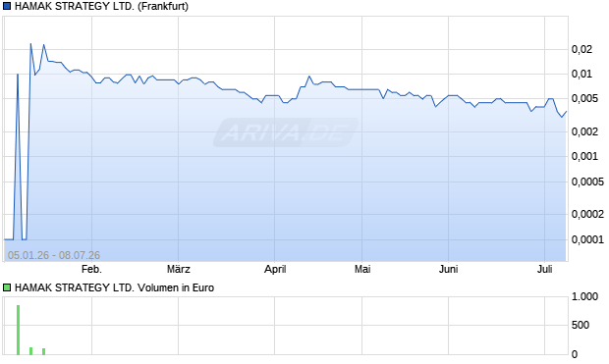Click the green Volumen legend square
The image size is (609, 364).
[x=7, y=287]
